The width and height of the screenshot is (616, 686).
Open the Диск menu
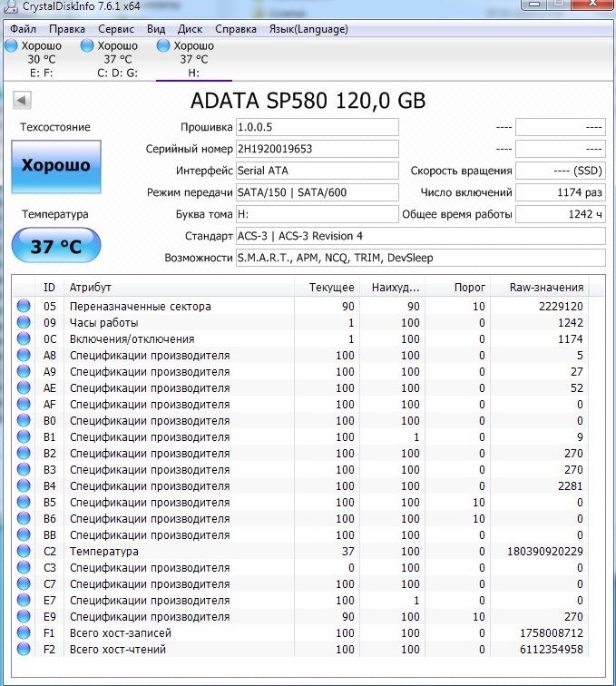click(190, 29)
